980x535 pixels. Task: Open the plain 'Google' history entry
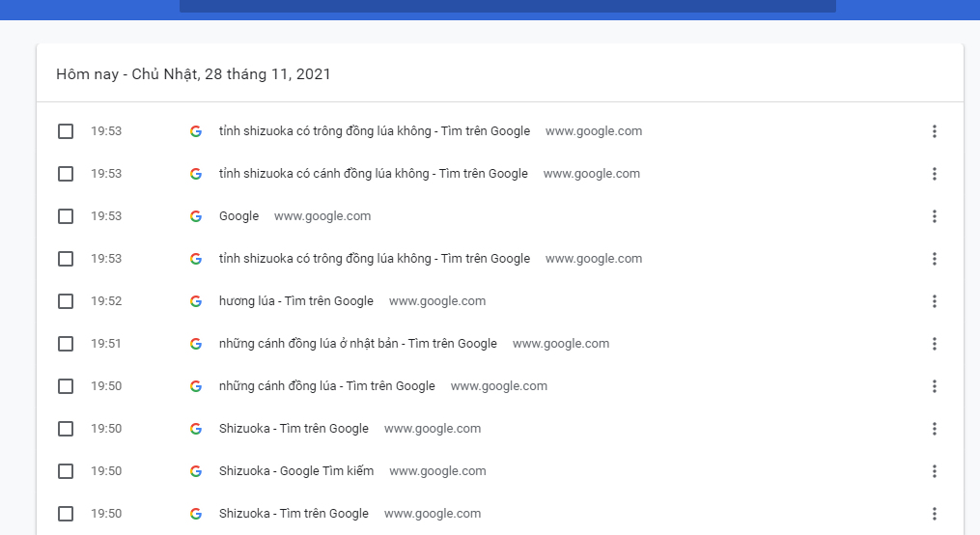click(x=238, y=216)
